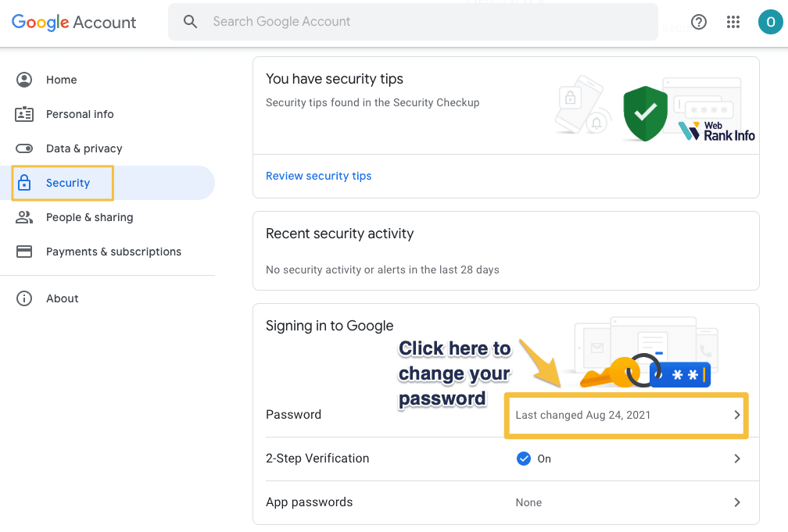Expand the App passwords chevron
The image size is (788, 532).
click(x=736, y=502)
